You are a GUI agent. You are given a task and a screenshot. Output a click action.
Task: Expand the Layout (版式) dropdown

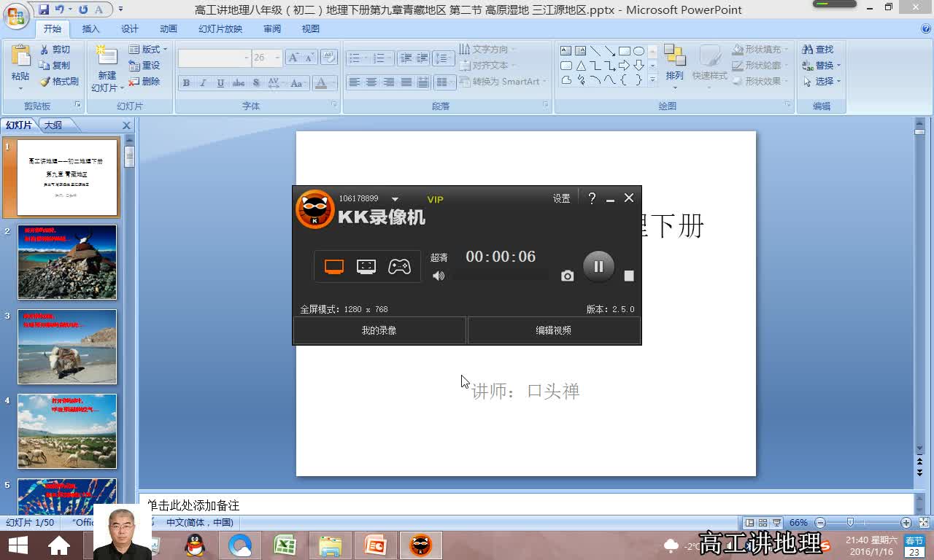click(x=148, y=50)
